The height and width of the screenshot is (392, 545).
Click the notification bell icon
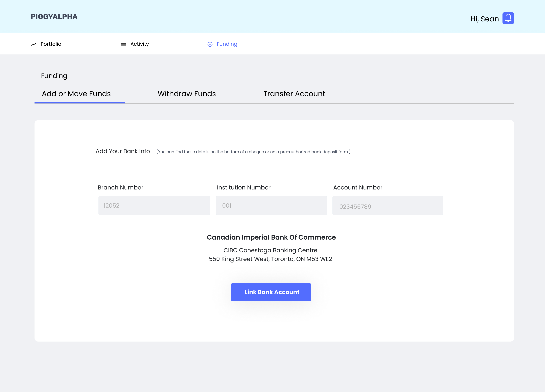click(x=508, y=18)
